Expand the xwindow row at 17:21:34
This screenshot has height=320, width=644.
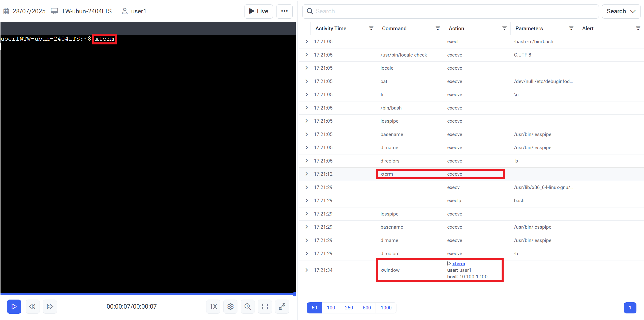tap(306, 270)
